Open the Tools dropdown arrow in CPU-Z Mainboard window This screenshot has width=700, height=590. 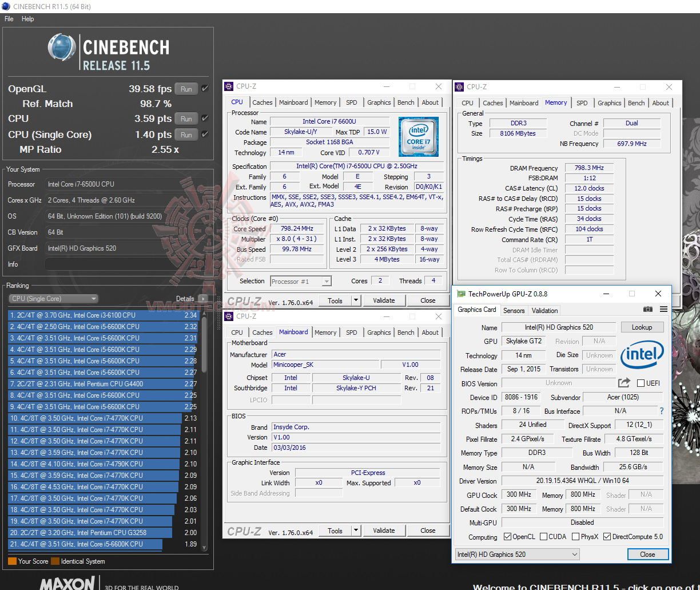pyautogui.click(x=356, y=530)
